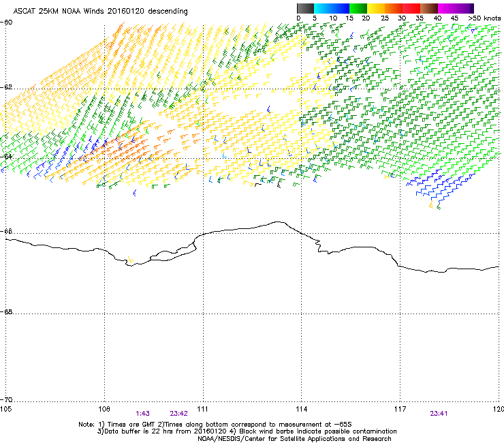Click the 23:42 pass time label
The height and width of the screenshot is (443, 504).
(x=178, y=413)
